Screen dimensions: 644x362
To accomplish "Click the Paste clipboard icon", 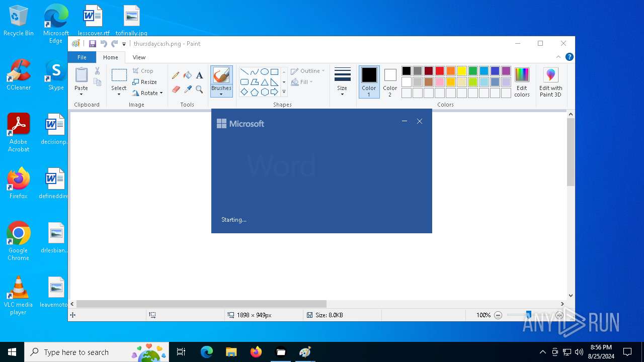I will pyautogui.click(x=81, y=75).
